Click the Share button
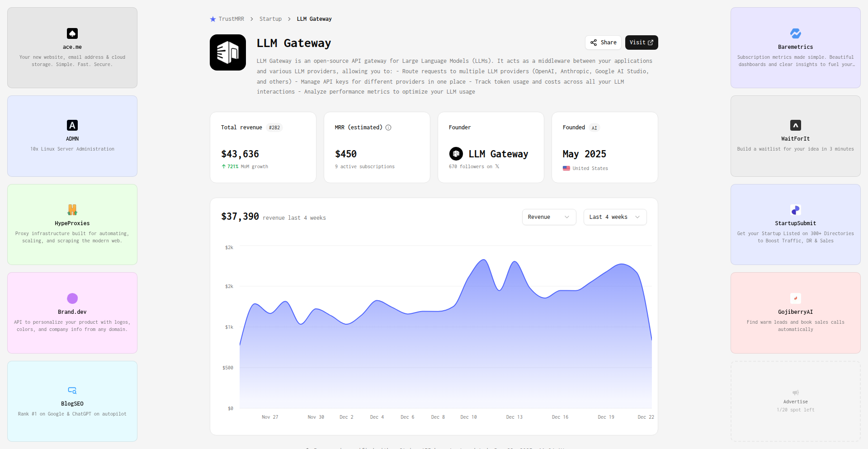This screenshot has width=868, height=449. tap(603, 43)
